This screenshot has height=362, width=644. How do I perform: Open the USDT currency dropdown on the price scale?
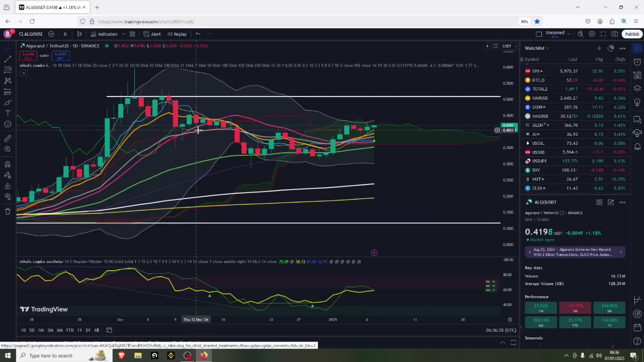[x=509, y=46]
